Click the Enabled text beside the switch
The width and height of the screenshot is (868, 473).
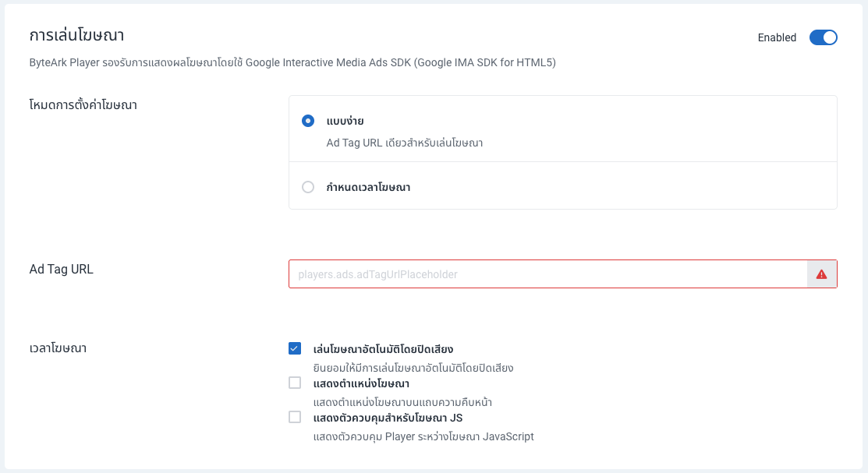pos(777,37)
